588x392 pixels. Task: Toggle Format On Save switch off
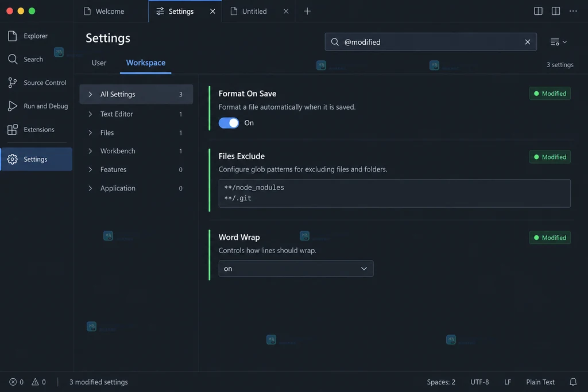(229, 123)
